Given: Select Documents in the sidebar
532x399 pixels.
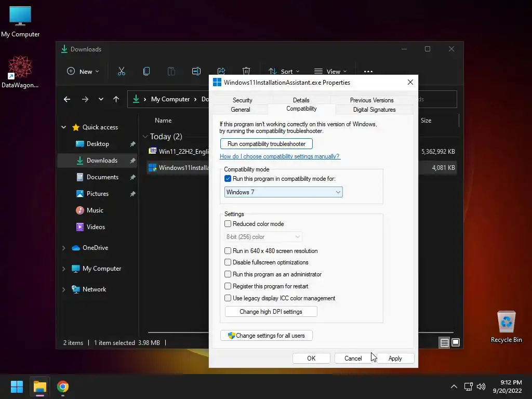Looking at the screenshot, I should pos(98,177).
